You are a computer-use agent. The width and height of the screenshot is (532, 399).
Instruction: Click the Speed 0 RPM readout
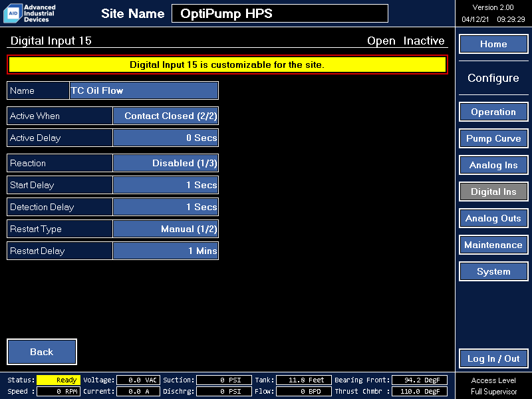[x=59, y=391]
